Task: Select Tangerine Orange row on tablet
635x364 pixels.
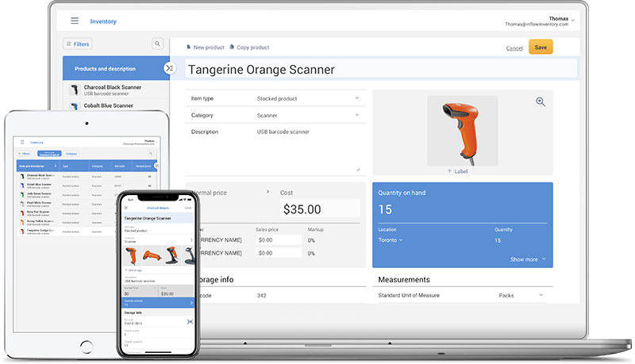Action: coord(67,232)
